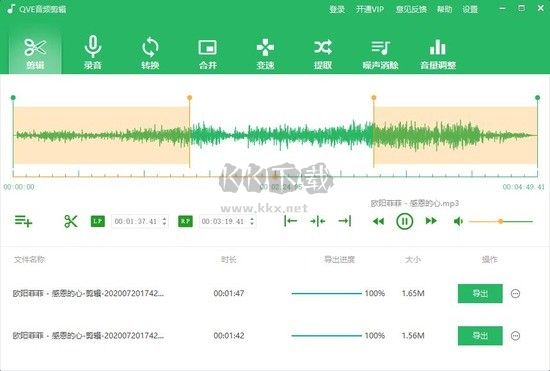Open 意见反馈 feedback
This screenshot has width=550, height=371.
click(411, 9)
